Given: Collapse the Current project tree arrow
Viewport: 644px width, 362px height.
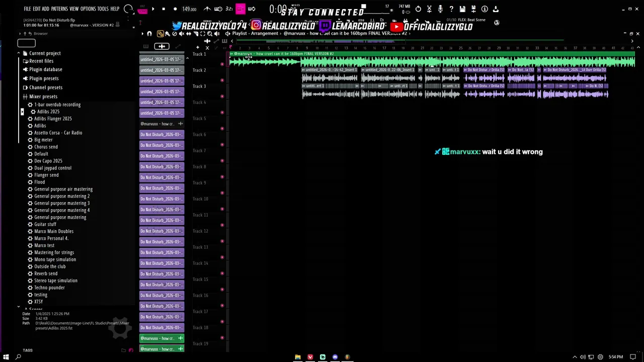Looking at the screenshot, I should (x=19, y=53).
